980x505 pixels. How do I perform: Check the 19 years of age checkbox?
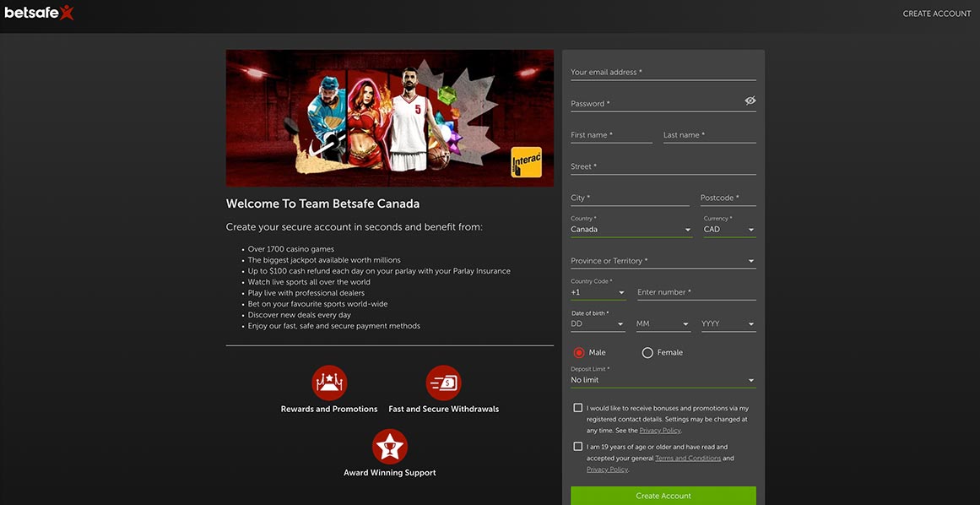click(578, 447)
